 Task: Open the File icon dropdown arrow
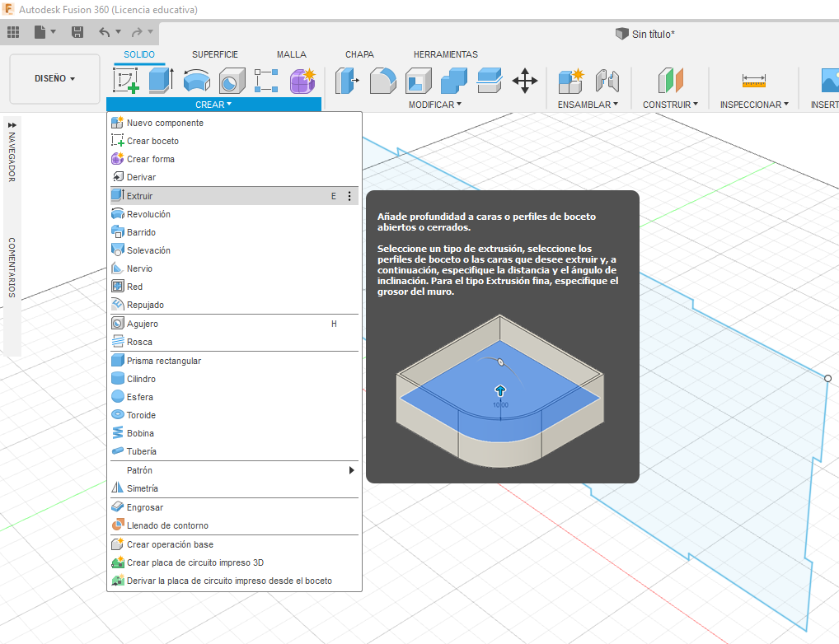point(53,32)
